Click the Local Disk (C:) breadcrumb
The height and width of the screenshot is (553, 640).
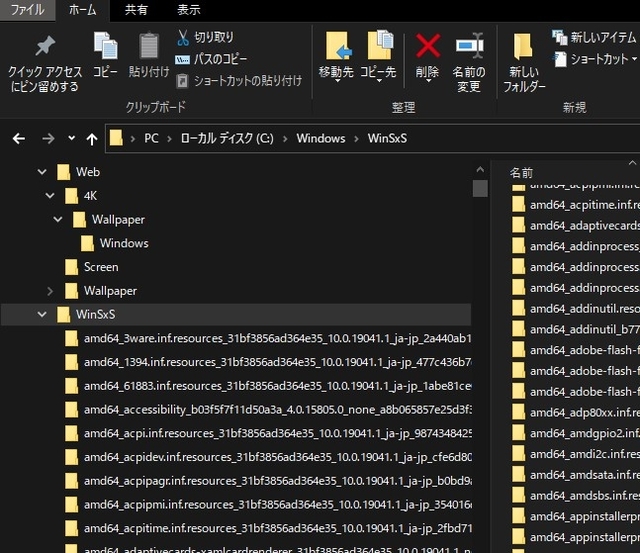(227, 138)
